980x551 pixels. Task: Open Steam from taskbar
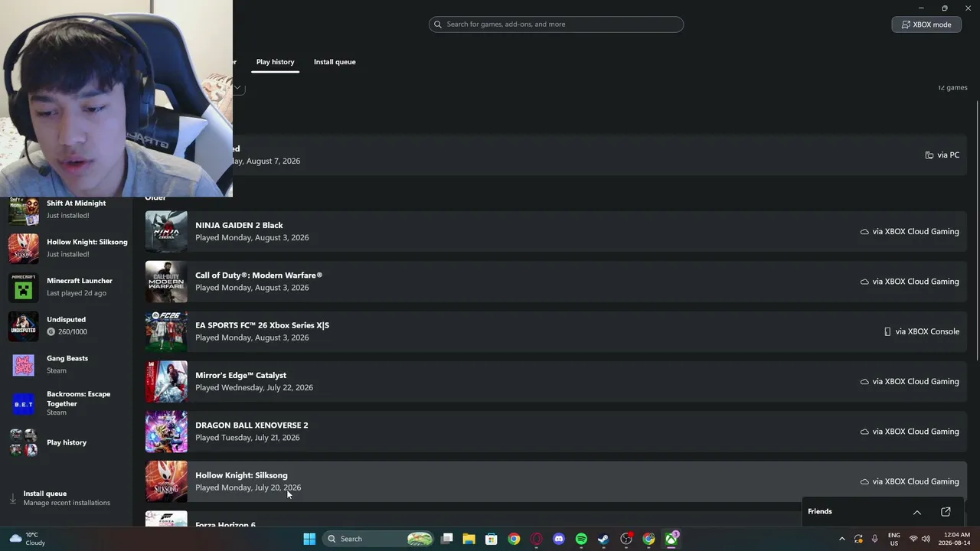[x=603, y=539]
